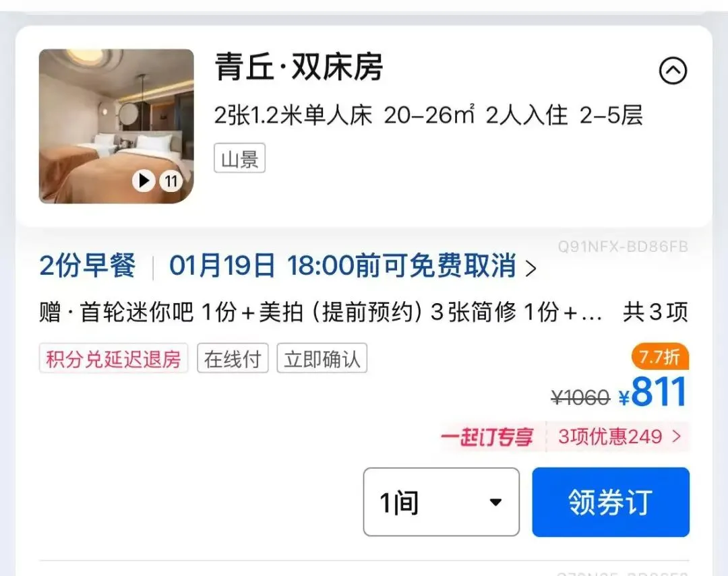Expand cancellation policy arrow chevron
The width and height of the screenshot is (728, 576).
(x=530, y=268)
